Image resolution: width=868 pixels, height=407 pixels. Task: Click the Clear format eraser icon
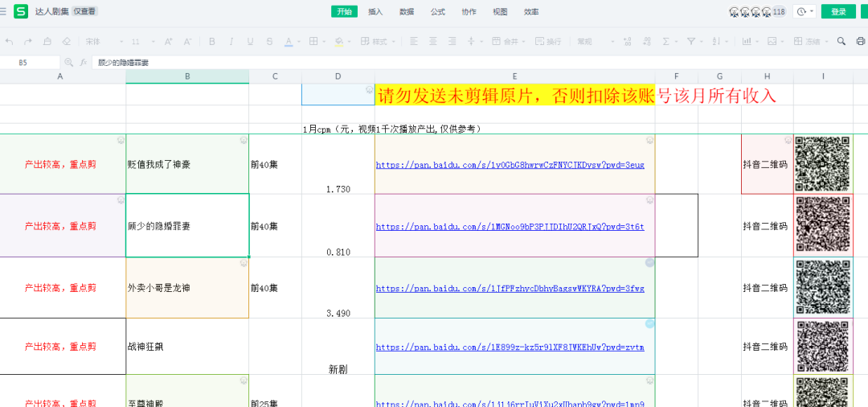67,42
